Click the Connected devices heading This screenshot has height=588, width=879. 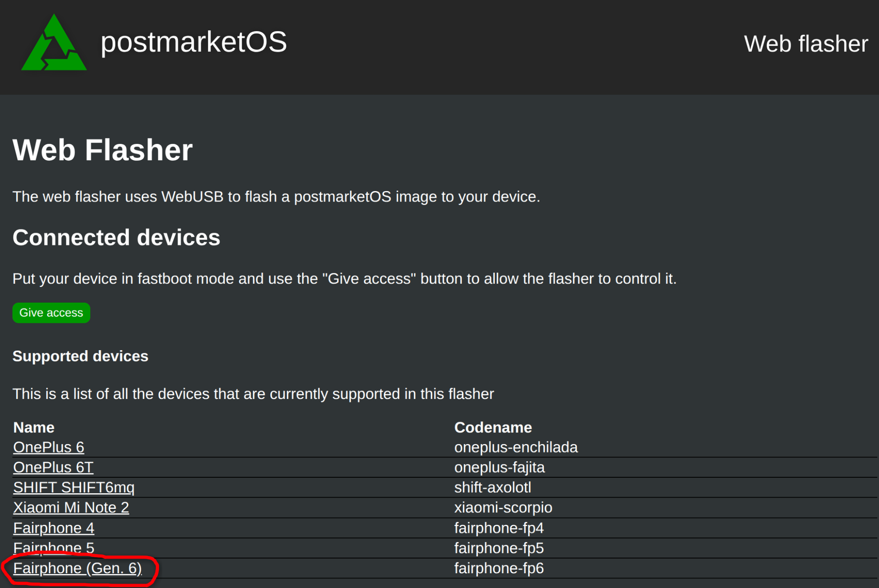click(x=116, y=237)
